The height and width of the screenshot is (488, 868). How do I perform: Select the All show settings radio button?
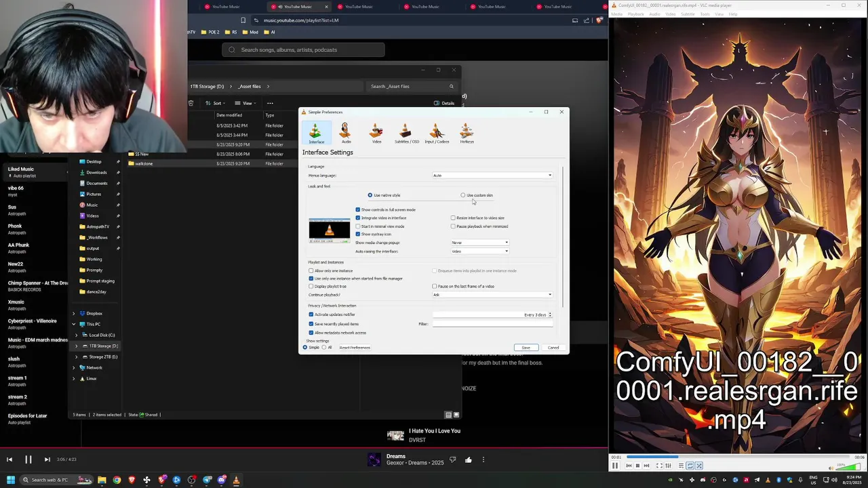click(x=324, y=348)
